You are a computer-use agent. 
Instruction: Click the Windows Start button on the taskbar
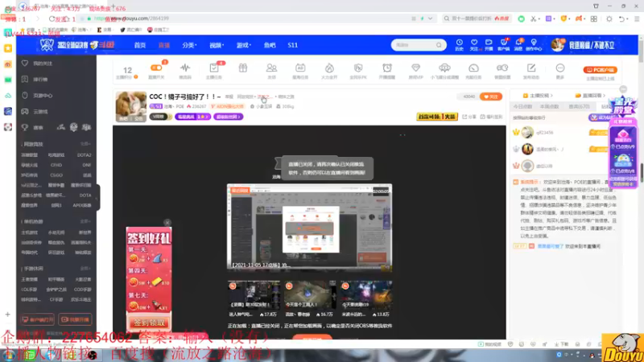click(x=8, y=355)
